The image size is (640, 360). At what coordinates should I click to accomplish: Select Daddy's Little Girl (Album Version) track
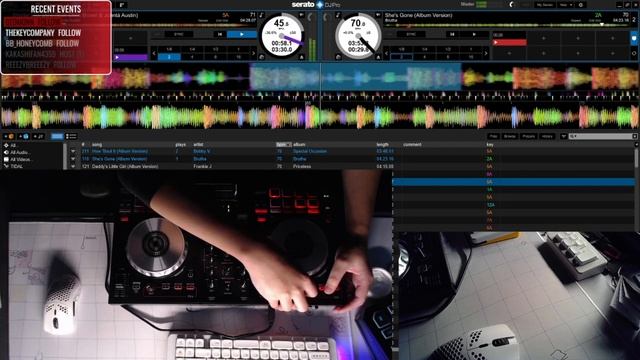pyautogui.click(x=125, y=167)
